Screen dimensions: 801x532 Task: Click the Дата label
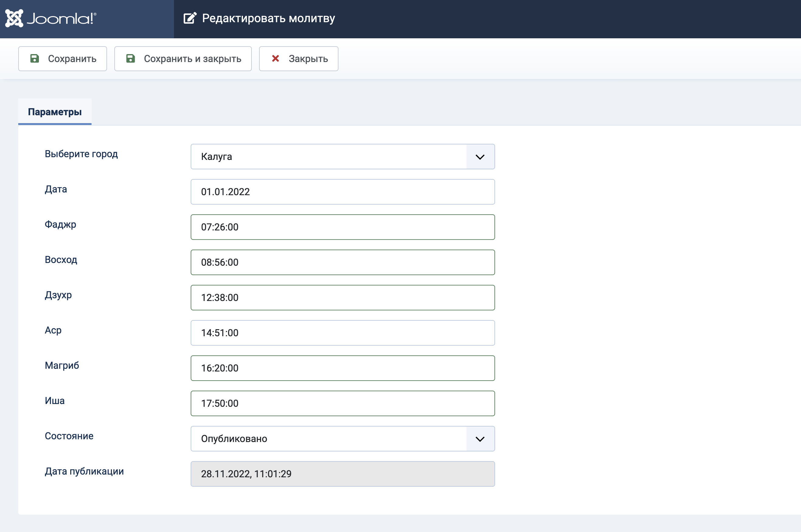(x=56, y=189)
